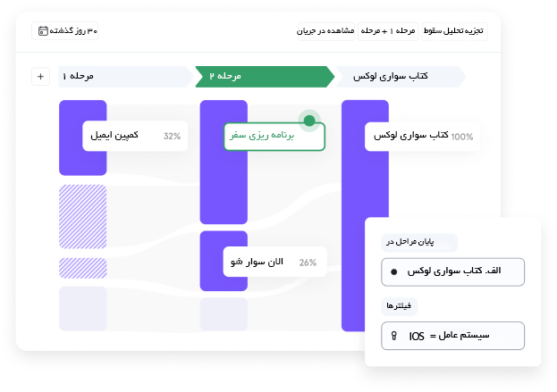Select the «مرحله ۱» stage header
The height and width of the screenshot is (392, 557).
[x=126, y=76]
